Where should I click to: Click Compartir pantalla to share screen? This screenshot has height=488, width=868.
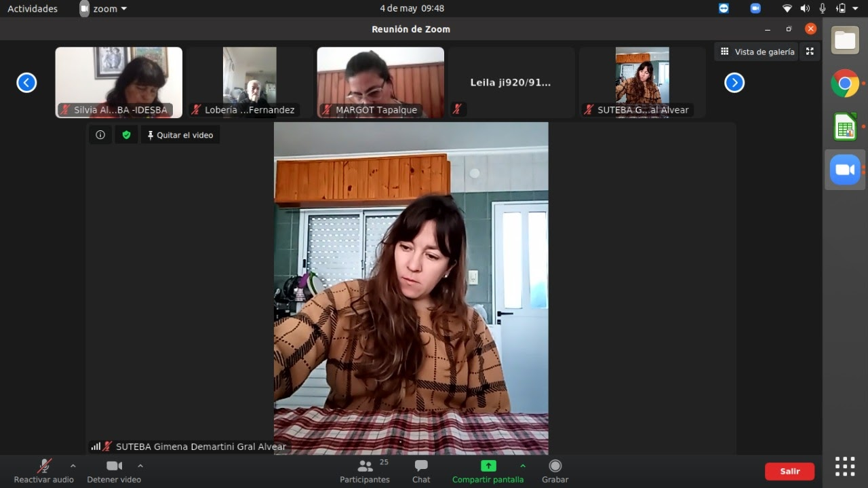coord(488,470)
